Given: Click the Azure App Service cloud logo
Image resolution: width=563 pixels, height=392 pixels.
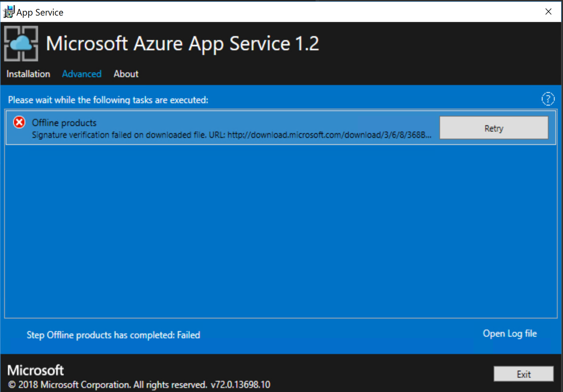Looking at the screenshot, I should (x=20, y=43).
